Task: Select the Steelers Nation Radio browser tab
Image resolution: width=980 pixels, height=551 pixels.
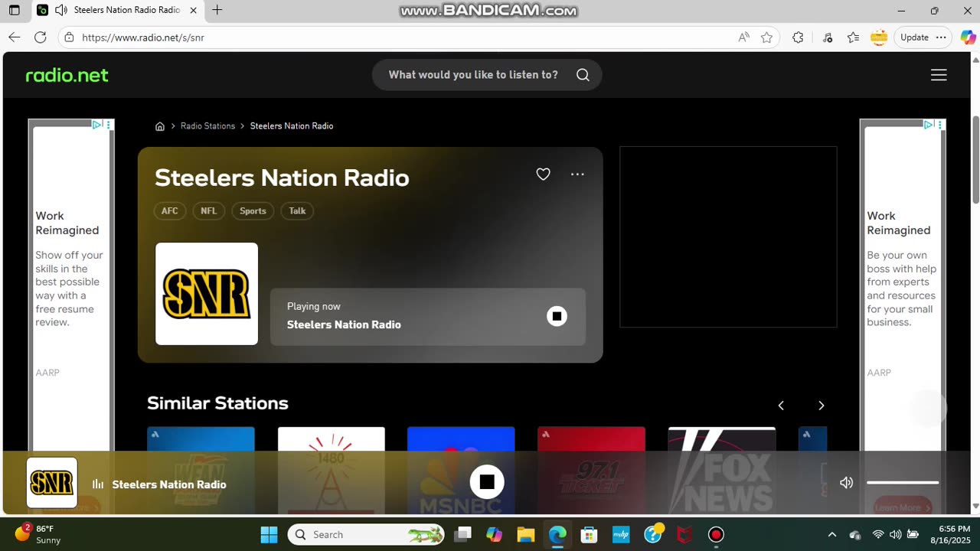Action: (117, 11)
